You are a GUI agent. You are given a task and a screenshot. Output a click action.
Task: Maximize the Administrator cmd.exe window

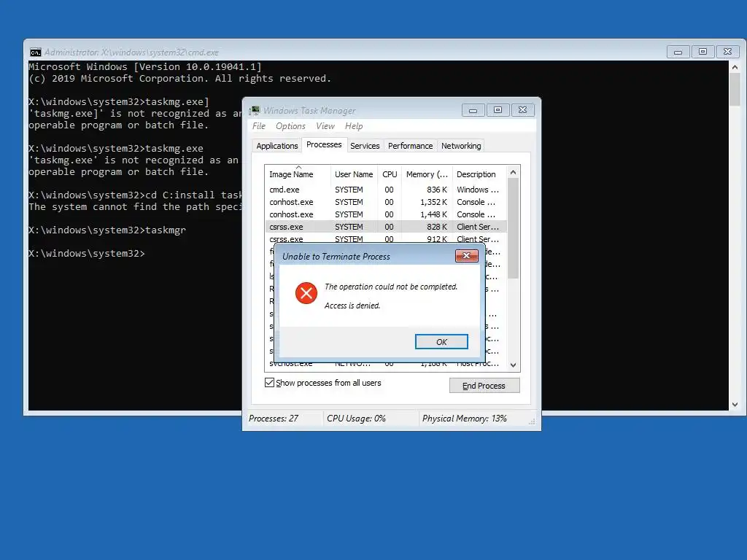point(703,52)
